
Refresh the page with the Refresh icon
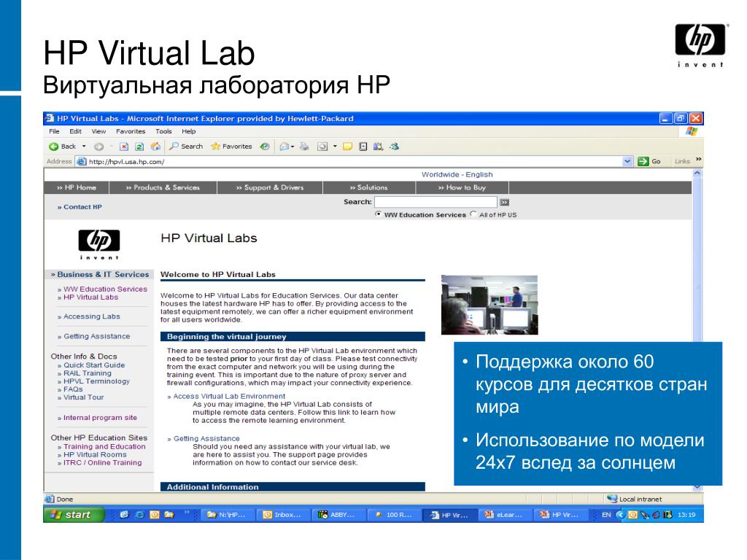139,147
